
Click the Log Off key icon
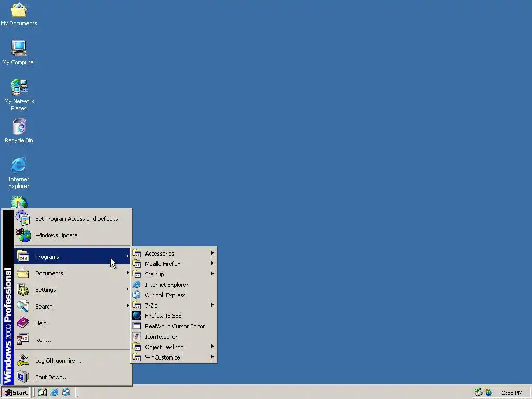23,361
